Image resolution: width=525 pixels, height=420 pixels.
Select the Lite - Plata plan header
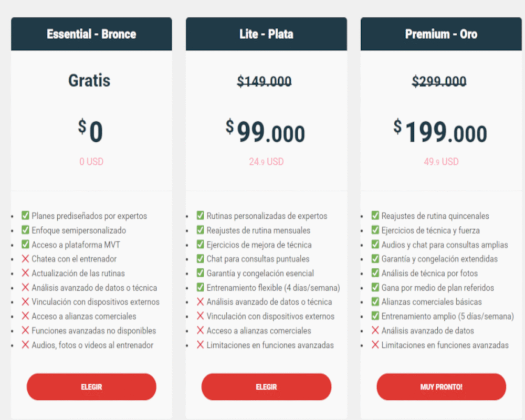266,34
